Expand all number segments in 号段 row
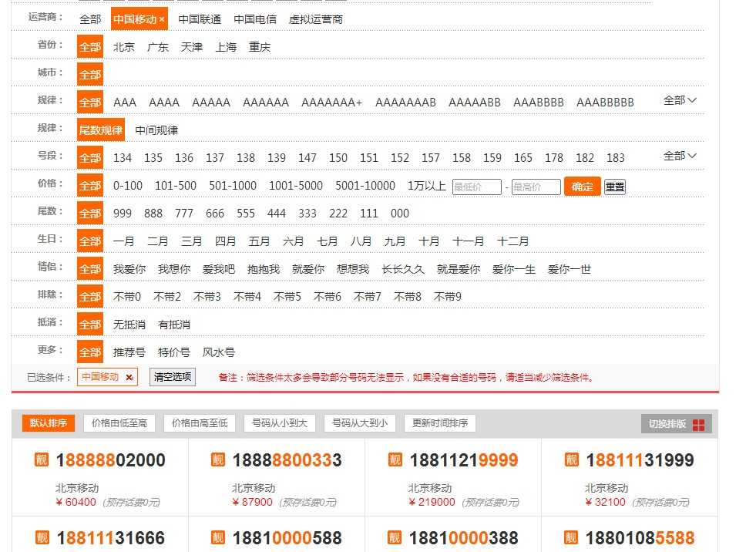Screen dimensions: 756x552 click(x=680, y=156)
